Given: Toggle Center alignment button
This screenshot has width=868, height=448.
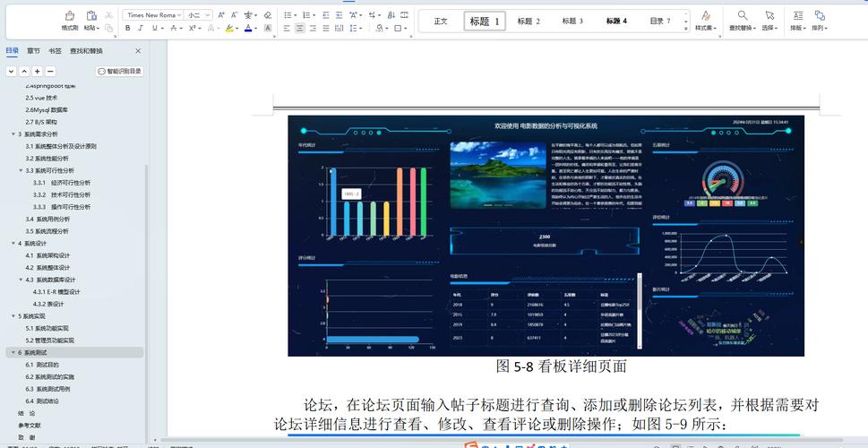Looking at the screenshot, I should pos(299,28).
